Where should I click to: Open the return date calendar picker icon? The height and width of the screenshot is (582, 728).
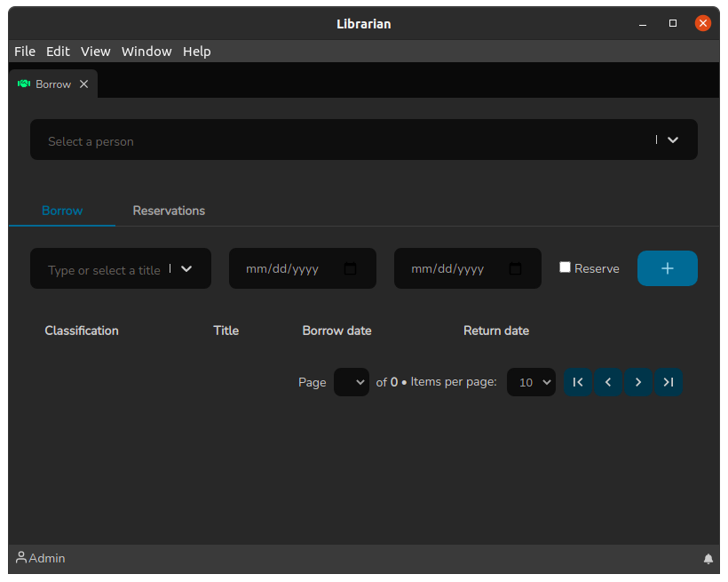(517, 267)
